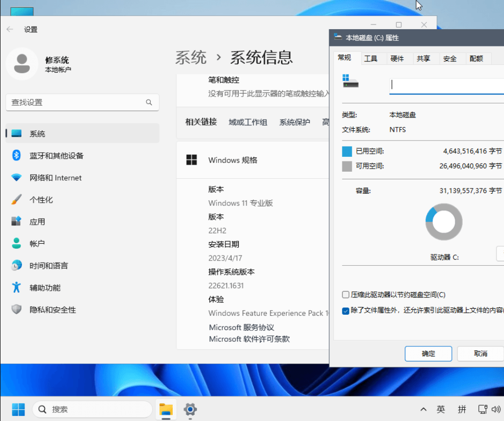
Task: Open the 系统 settings category
Action: tap(83, 133)
